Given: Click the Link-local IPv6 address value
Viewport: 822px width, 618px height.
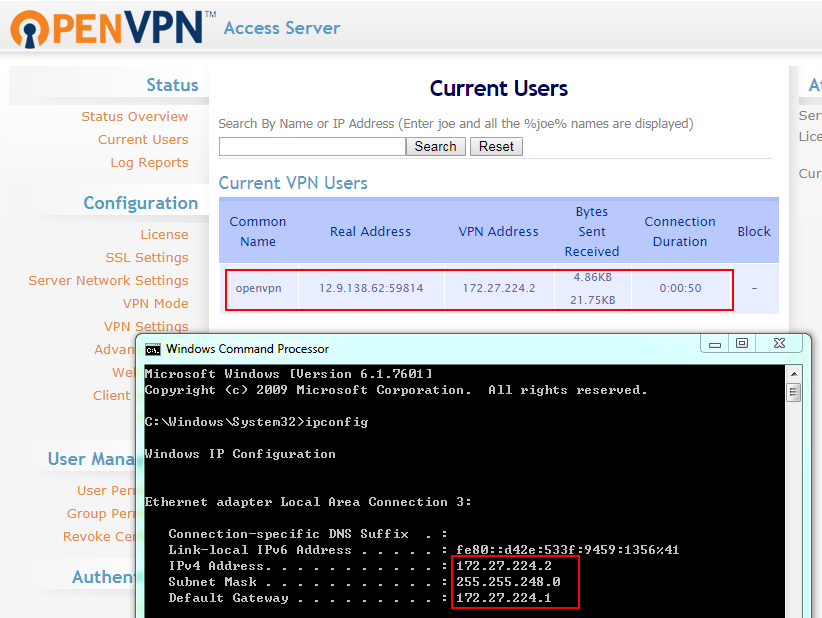Looking at the screenshot, I should click(x=567, y=550).
